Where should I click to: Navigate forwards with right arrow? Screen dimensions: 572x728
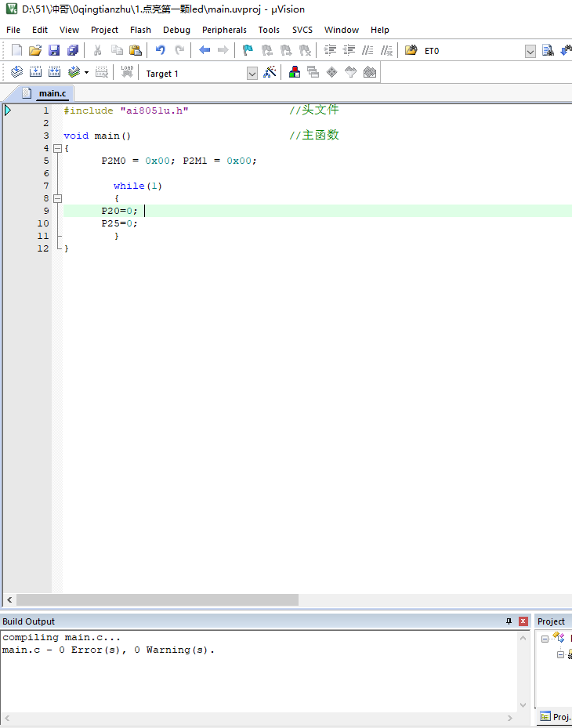(223, 50)
